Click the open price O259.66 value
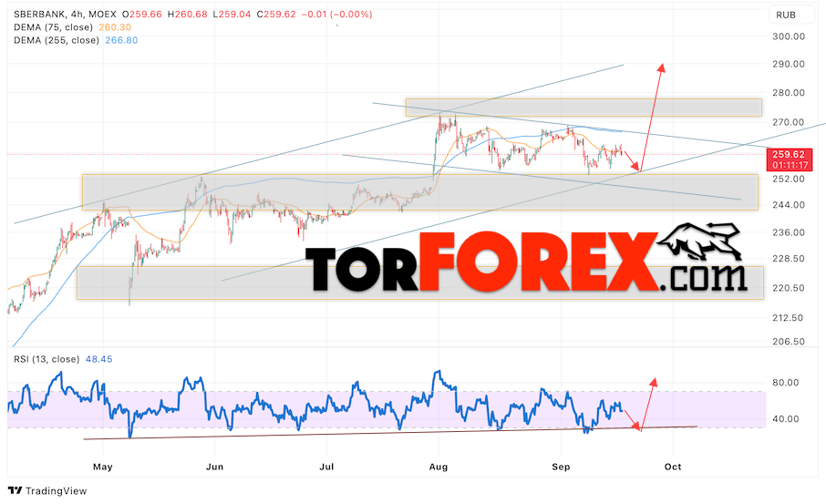The image size is (826, 504). click(x=141, y=15)
